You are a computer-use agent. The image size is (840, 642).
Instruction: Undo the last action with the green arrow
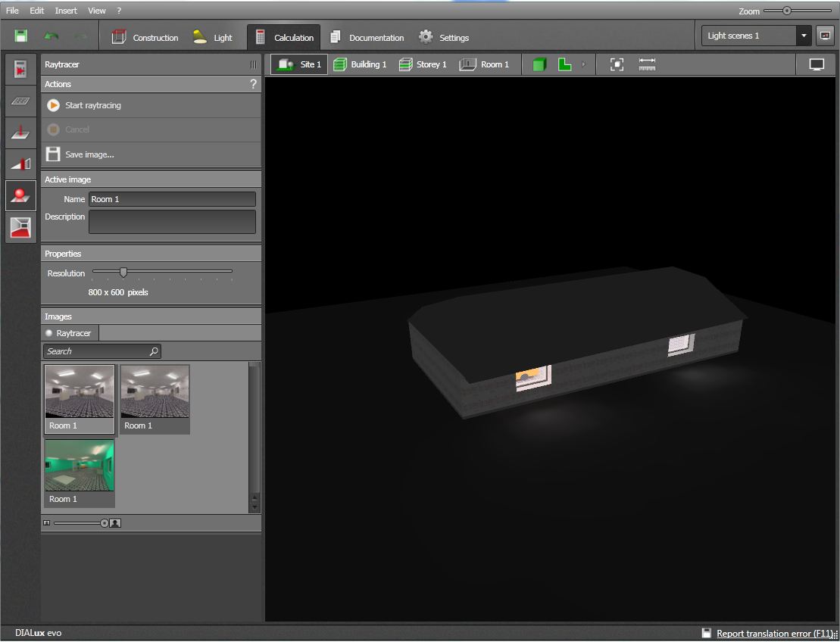tap(52, 36)
